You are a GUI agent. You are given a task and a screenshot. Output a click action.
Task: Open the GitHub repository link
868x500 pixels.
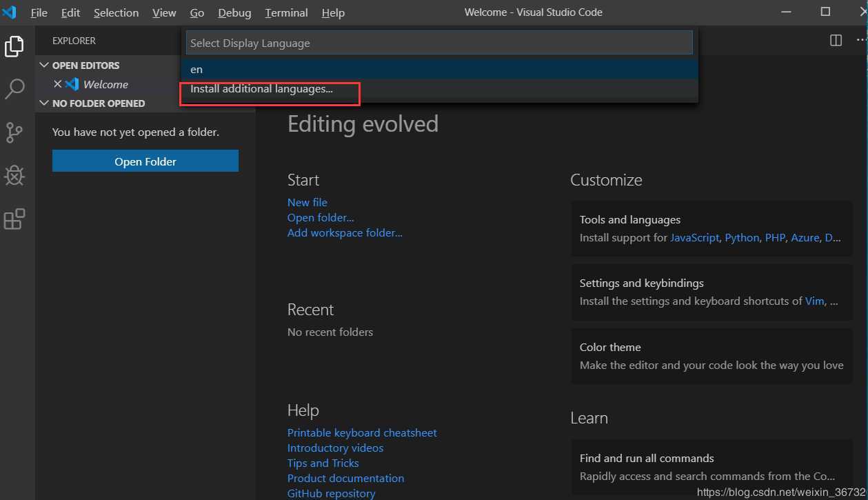(331, 493)
